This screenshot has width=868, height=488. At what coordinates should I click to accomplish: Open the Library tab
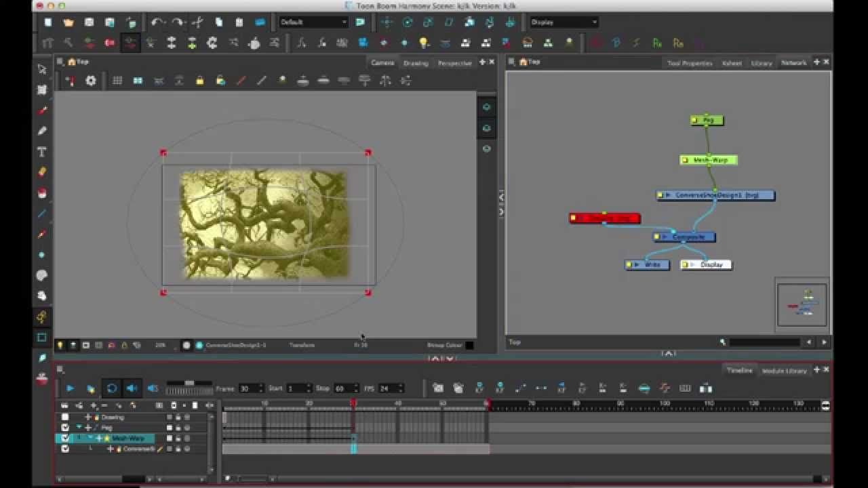(762, 63)
